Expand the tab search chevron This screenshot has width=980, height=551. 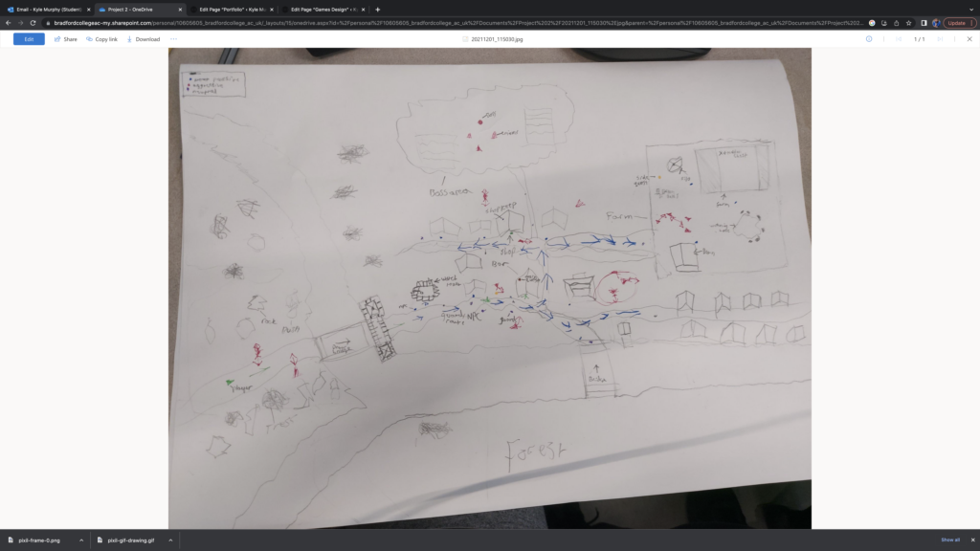(971, 10)
